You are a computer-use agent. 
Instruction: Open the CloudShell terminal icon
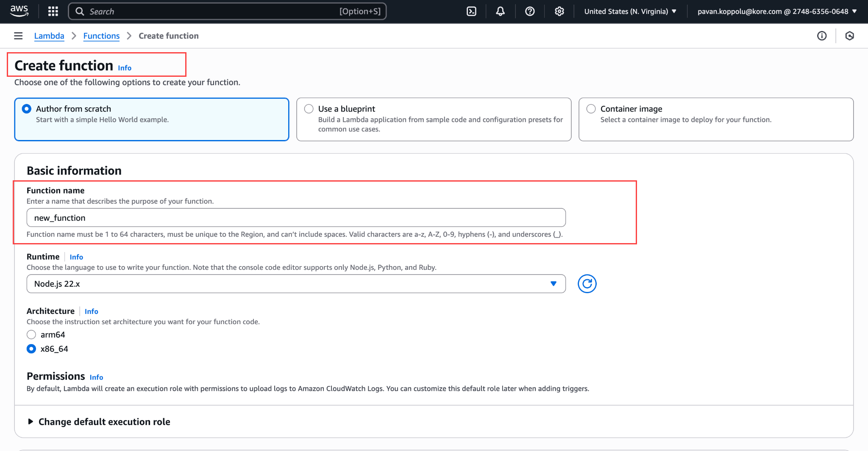pos(471,11)
